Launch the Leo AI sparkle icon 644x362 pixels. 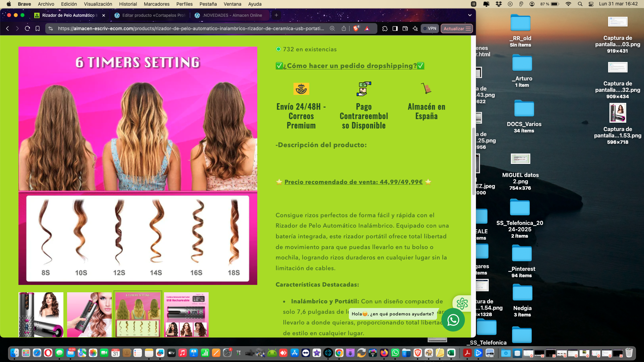click(x=415, y=28)
